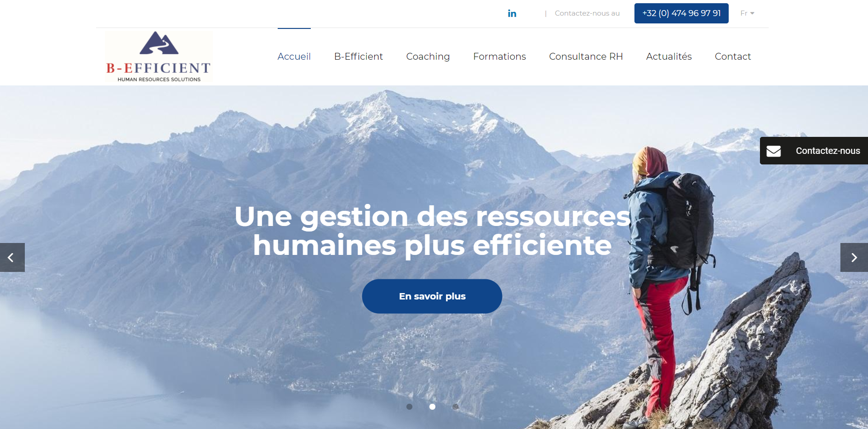This screenshot has width=868, height=429.
Task: Click the envelope icon in Contactez-nous tab
Action: pos(774,151)
